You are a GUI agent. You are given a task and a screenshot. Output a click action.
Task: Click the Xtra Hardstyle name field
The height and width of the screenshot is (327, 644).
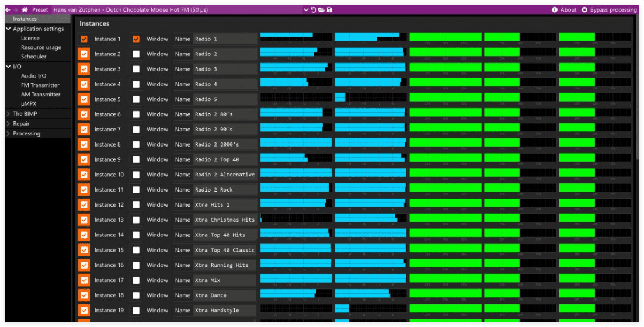pyautogui.click(x=225, y=310)
